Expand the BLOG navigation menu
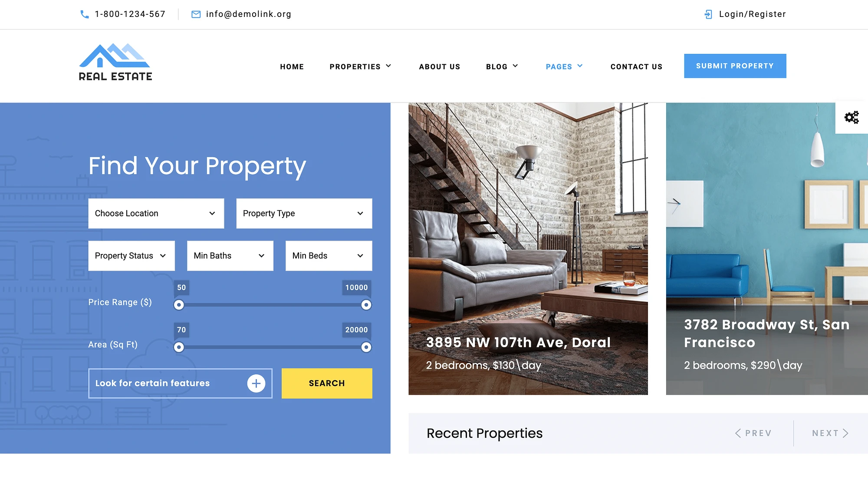Viewport: 868px width, 479px height. point(502,66)
